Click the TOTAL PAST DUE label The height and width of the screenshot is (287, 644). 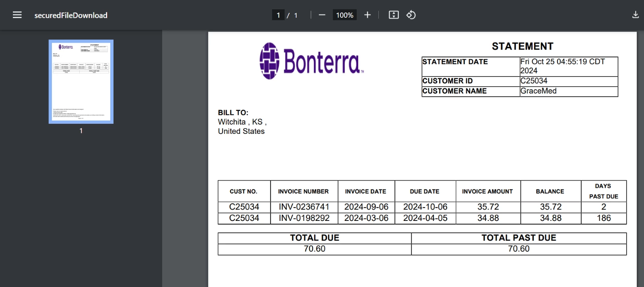[x=519, y=238]
